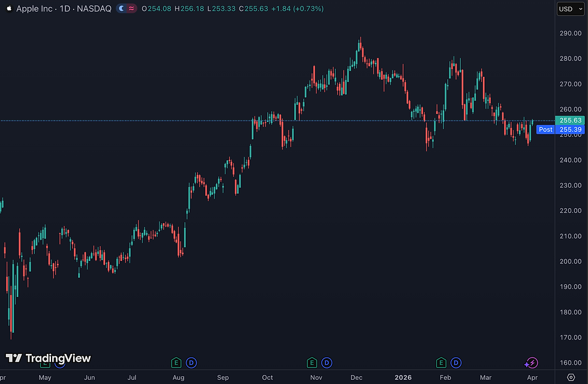The width and height of the screenshot is (588, 384).
Task: Click the blue Post 255.39 price label
Action: 560,130
